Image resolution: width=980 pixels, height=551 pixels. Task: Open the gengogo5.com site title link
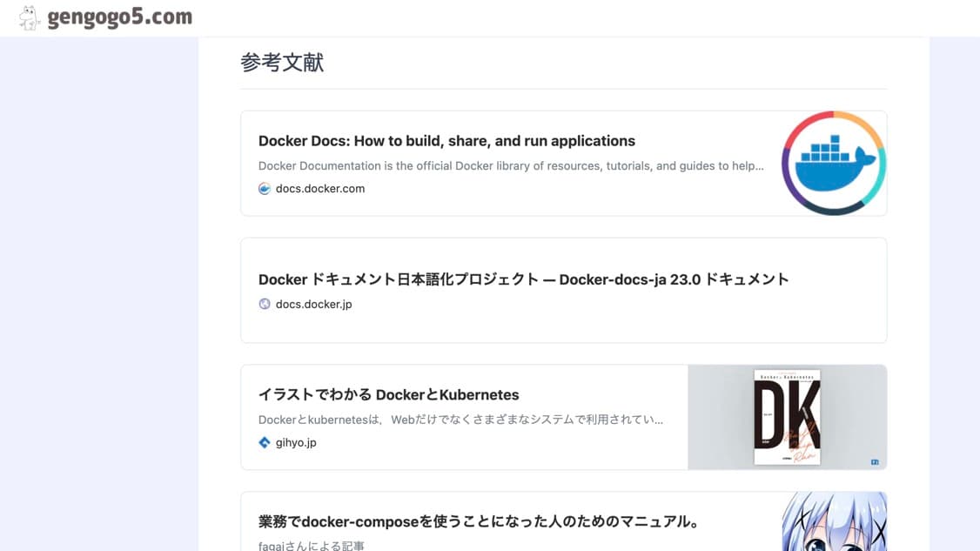coord(119,17)
